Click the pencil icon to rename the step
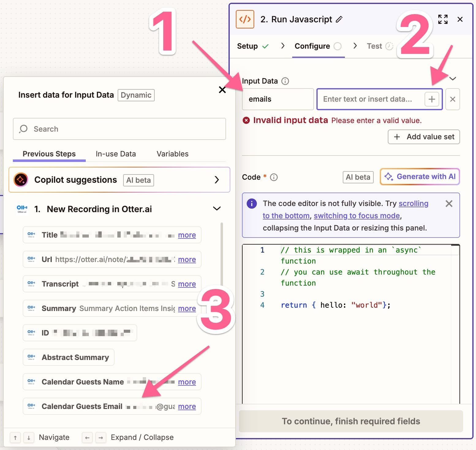Viewport: 476px width, 450px height. [339, 19]
